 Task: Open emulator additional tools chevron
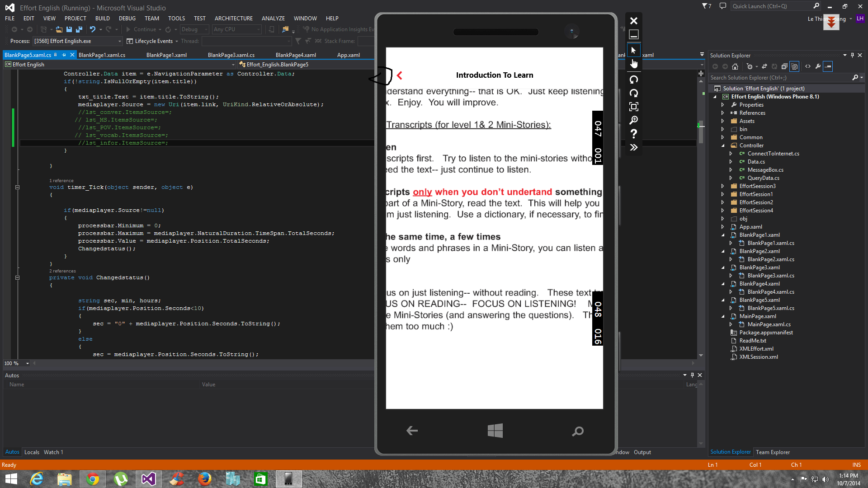pos(634,147)
